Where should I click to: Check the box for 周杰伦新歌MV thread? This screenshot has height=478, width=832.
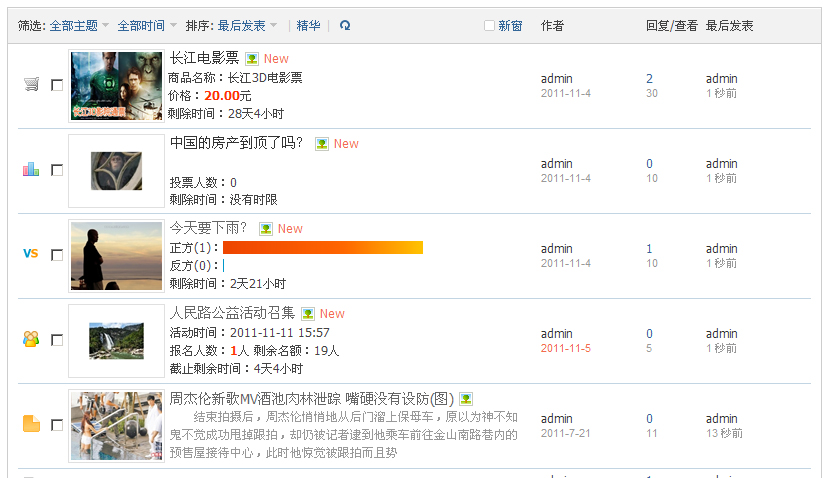point(57,425)
